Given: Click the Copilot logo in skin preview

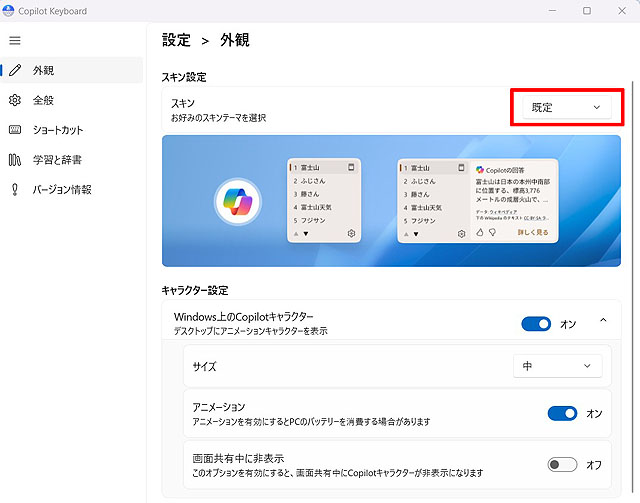Looking at the screenshot, I should point(237,201).
